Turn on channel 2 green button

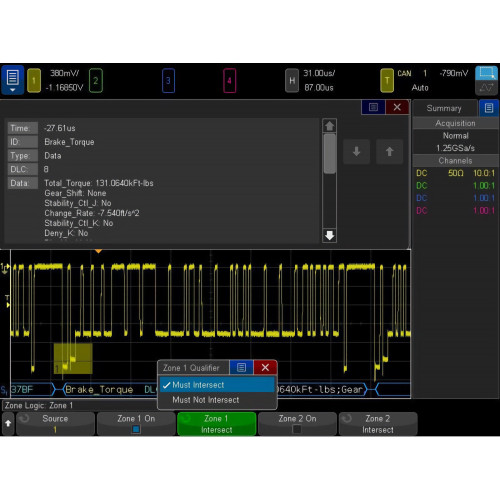point(96,80)
